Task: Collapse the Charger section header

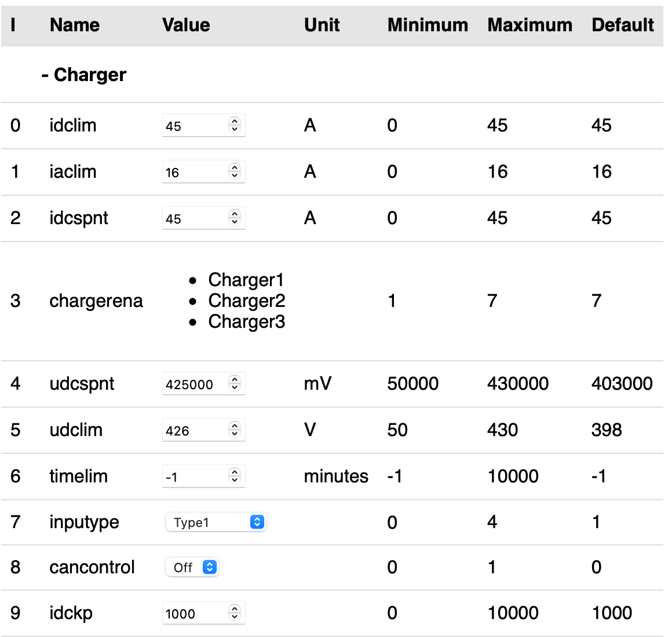Action: [84, 75]
